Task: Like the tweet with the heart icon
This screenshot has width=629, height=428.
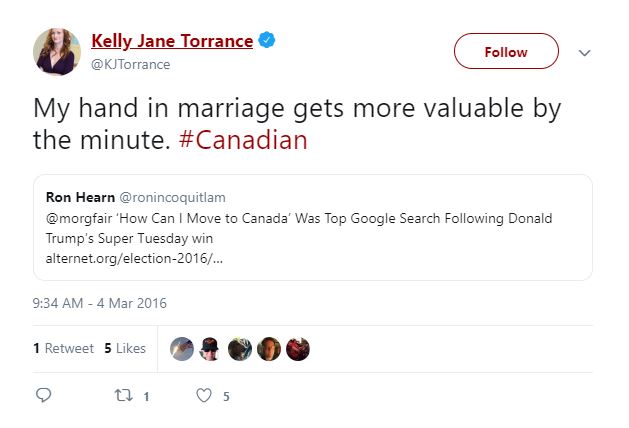Action: coord(204,396)
